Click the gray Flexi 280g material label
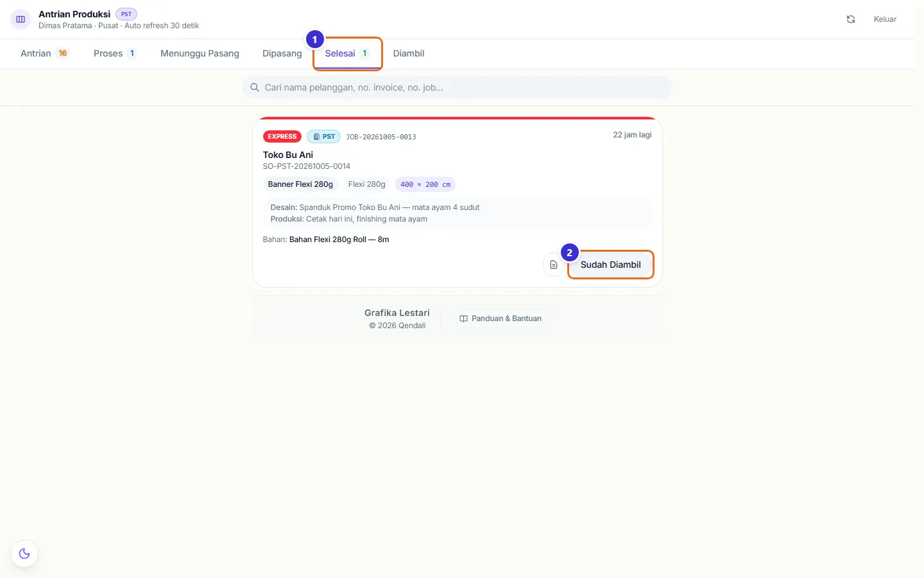 (367, 184)
